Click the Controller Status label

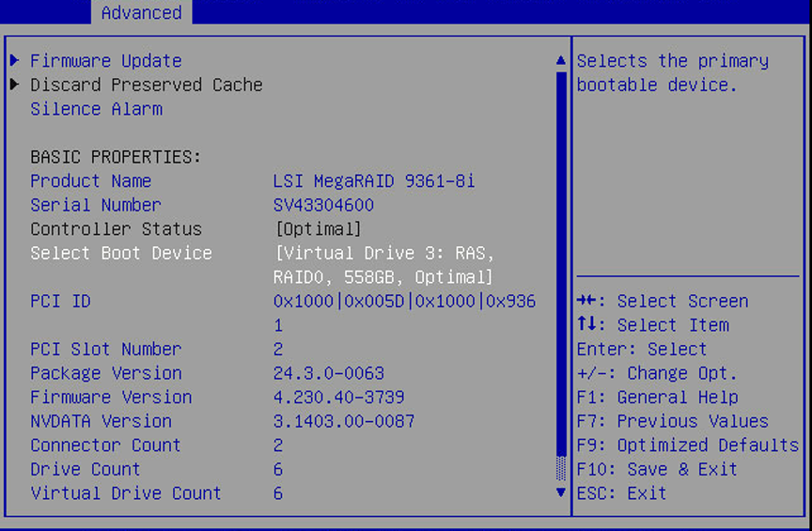[x=116, y=228]
